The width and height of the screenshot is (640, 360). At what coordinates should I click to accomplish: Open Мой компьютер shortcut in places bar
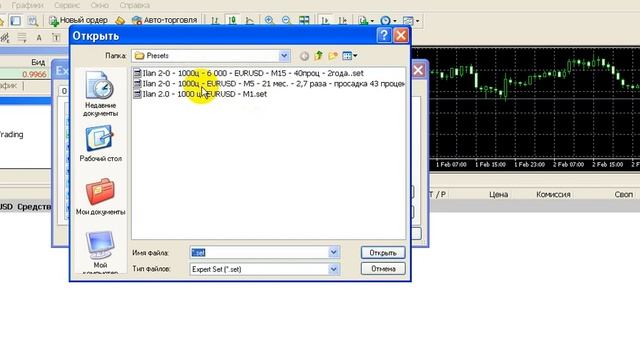point(100,252)
